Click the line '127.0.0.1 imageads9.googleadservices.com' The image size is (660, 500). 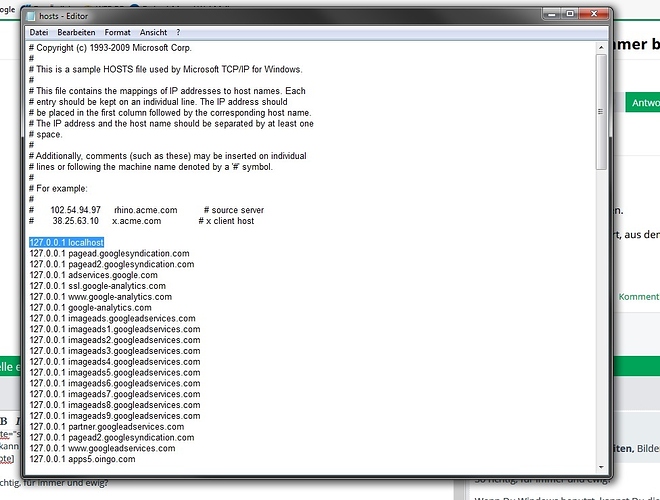(x=115, y=416)
